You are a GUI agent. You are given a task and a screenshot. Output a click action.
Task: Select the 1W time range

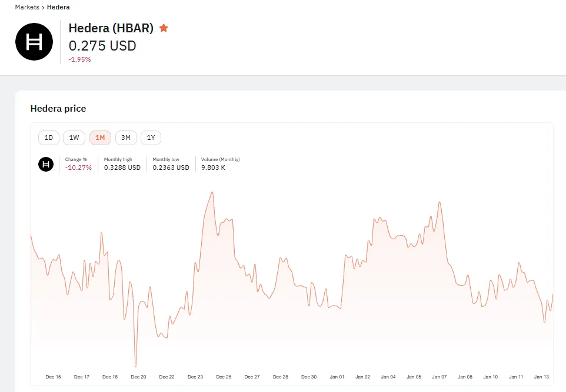[74, 138]
